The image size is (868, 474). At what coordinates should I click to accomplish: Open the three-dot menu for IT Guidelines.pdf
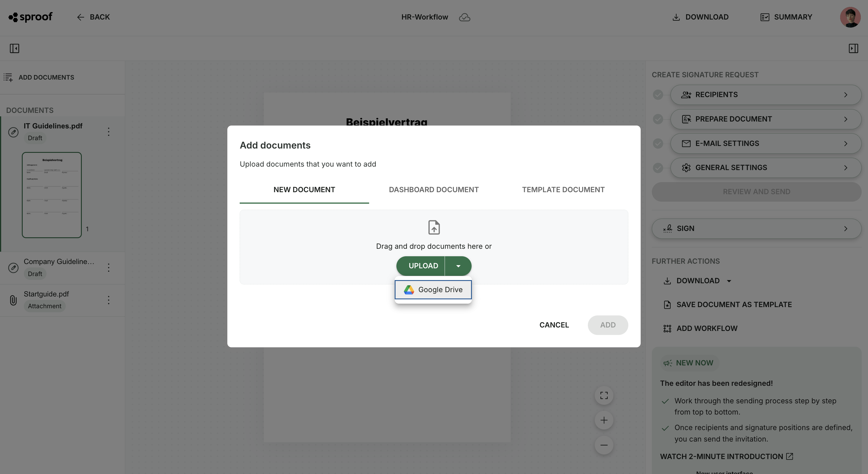(x=108, y=132)
